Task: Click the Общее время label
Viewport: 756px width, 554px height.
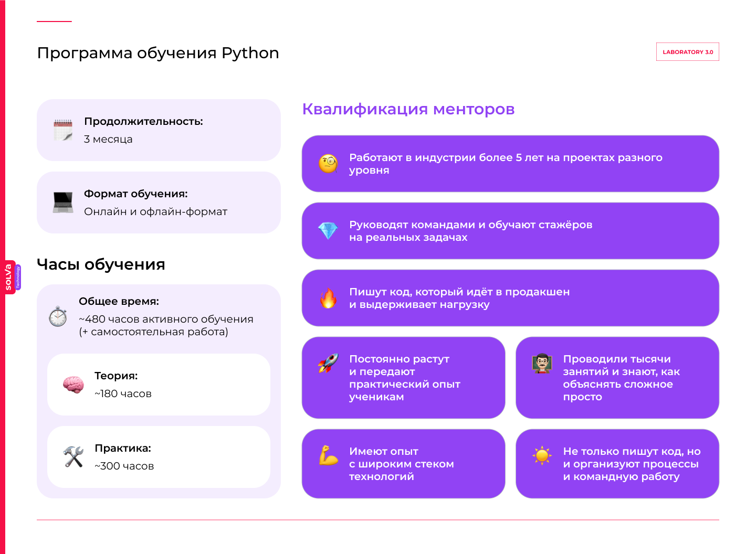Action: (x=119, y=302)
